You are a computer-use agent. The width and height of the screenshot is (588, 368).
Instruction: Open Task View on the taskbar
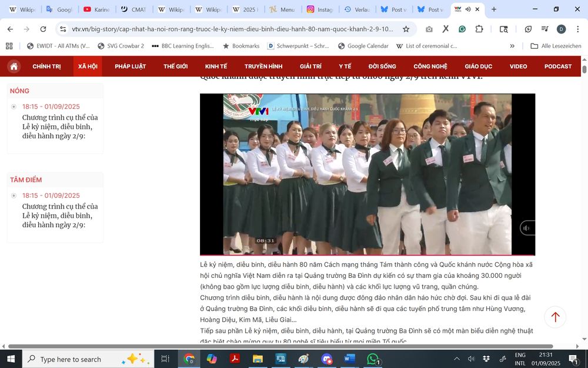click(x=165, y=359)
